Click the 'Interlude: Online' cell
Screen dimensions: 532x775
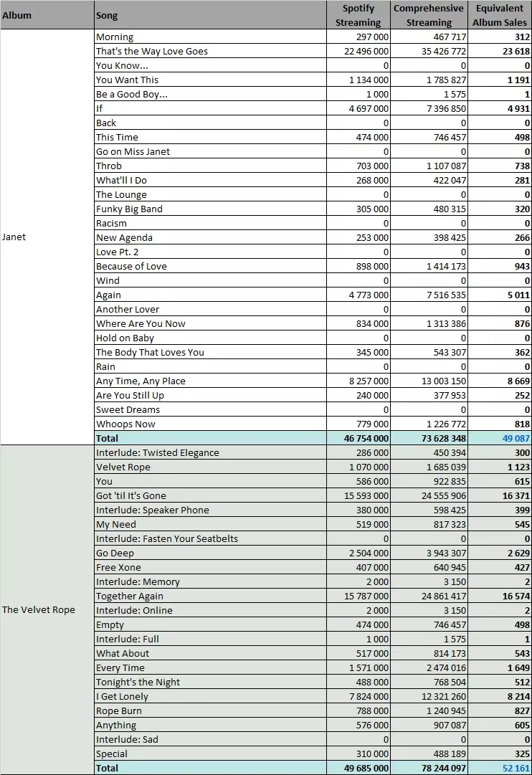click(210, 610)
